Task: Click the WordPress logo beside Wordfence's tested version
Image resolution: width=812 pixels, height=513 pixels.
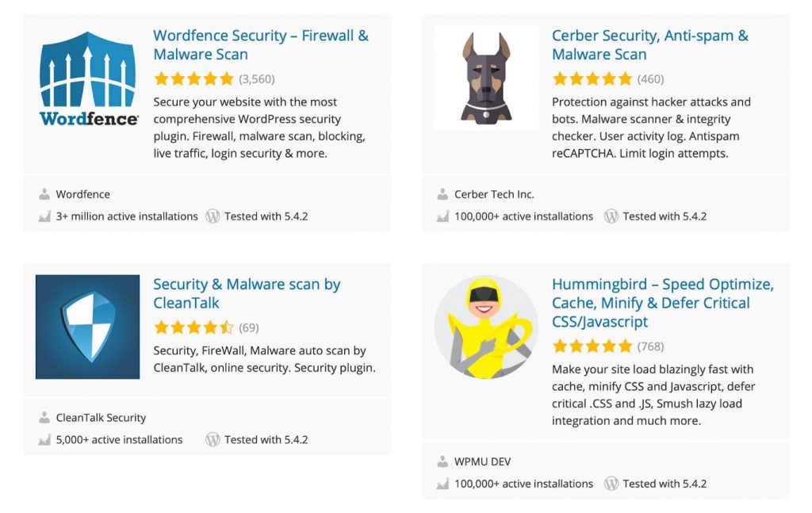Action: click(213, 216)
